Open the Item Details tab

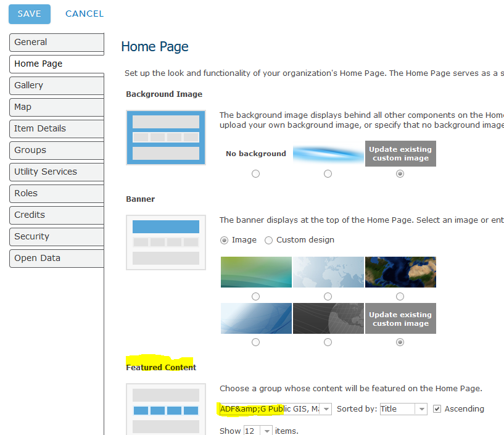click(57, 128)
